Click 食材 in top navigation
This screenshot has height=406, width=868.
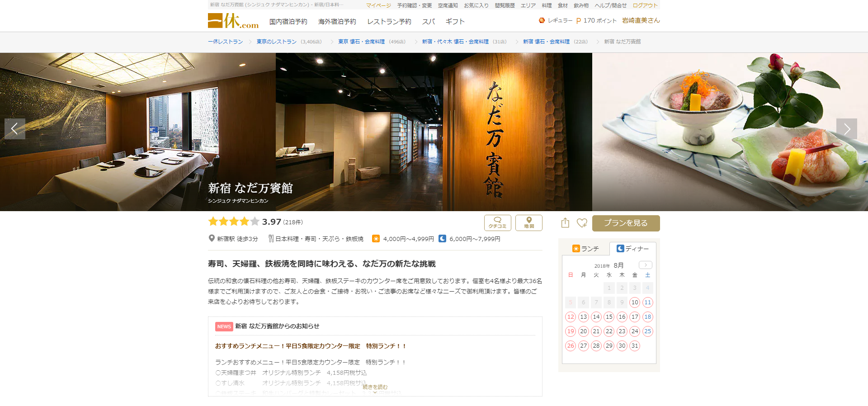click(562, 5)
